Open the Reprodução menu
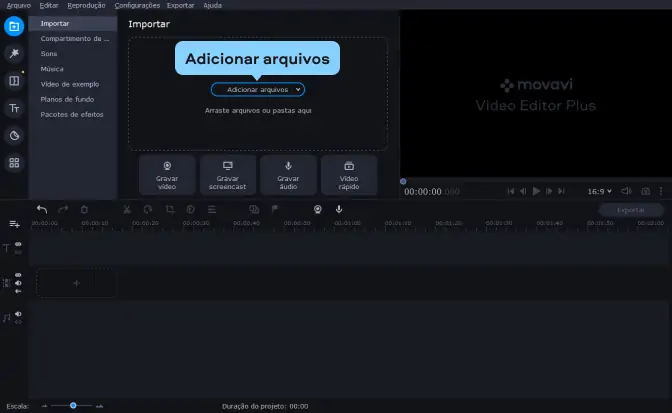Viewport: 672px width, 413px height. pyautogui.click(x=86, y=6)
